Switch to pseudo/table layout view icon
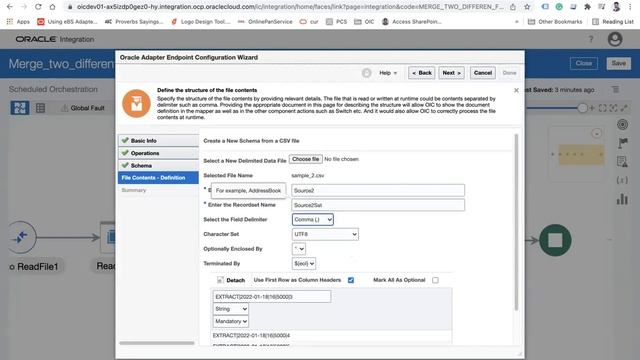640x360 pixels. (x=40, y=108)
